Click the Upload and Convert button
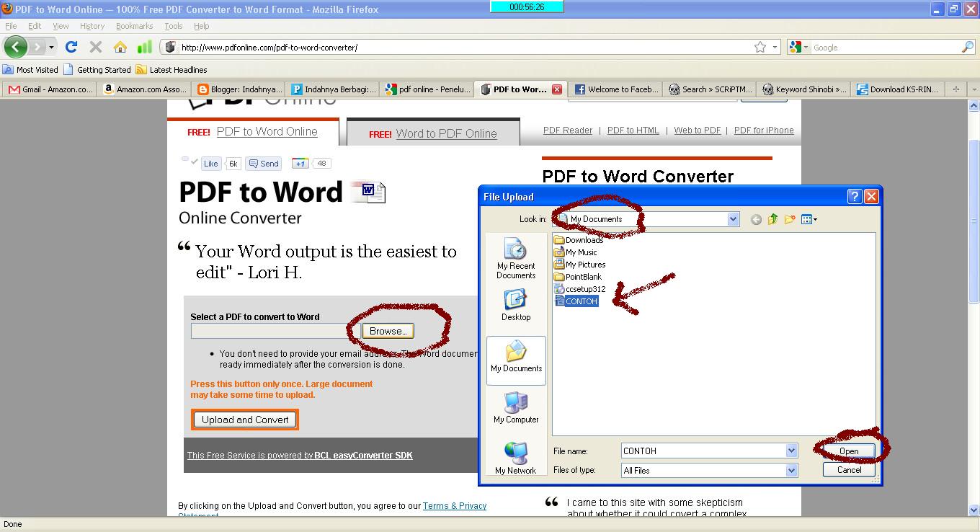Screen dimensions: 980x532 [245, 420]
